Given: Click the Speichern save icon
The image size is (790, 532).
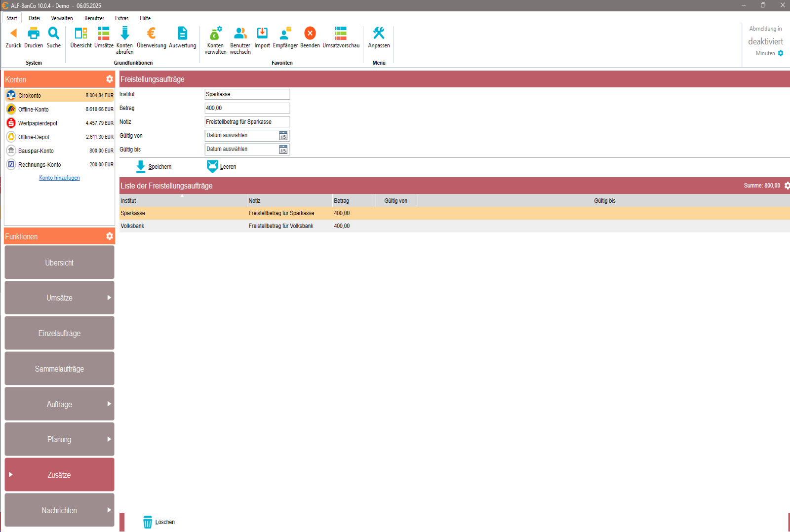Looking at the screenshot, I should (141, 166).
